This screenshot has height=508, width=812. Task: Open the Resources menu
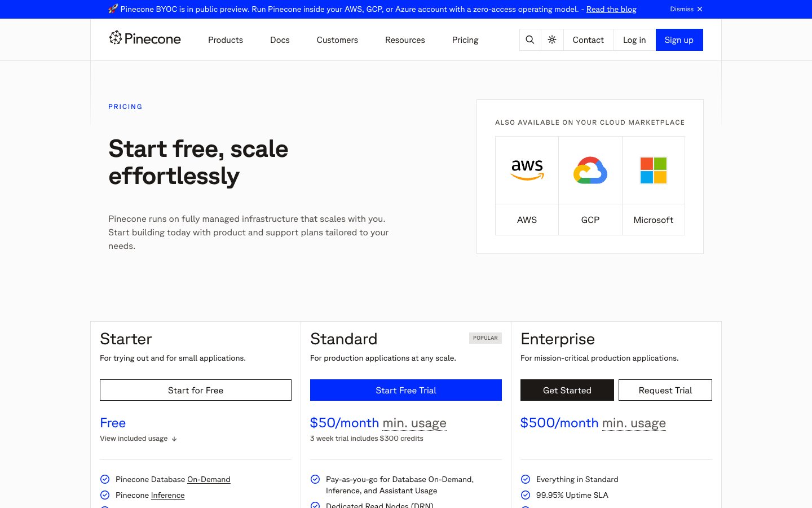point(405,40)
